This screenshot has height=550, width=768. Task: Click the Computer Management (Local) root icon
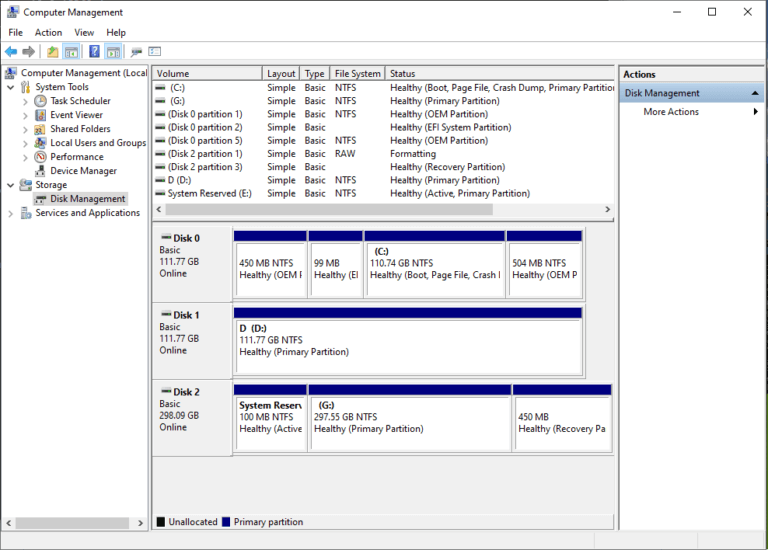coord(11,73)
